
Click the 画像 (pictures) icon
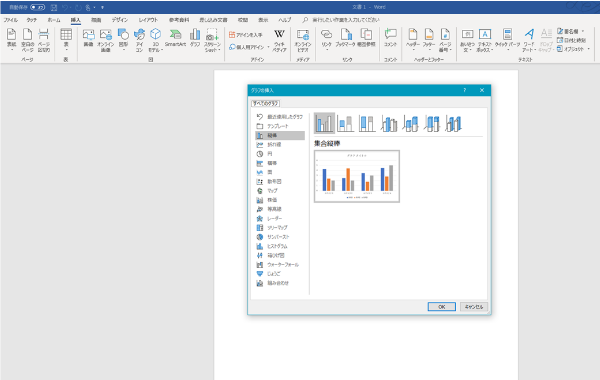[x=89, y=38]
